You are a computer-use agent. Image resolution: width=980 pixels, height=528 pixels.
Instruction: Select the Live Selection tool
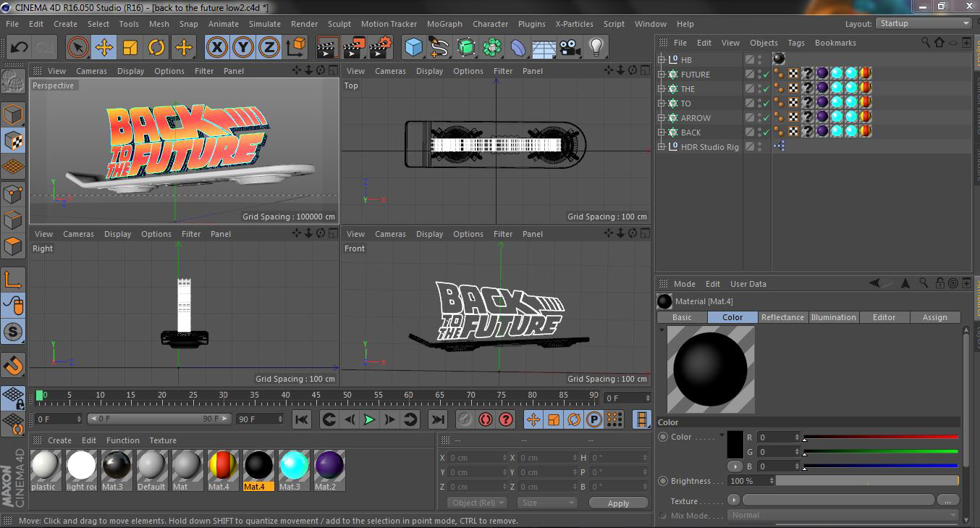(x=77, y=48)
